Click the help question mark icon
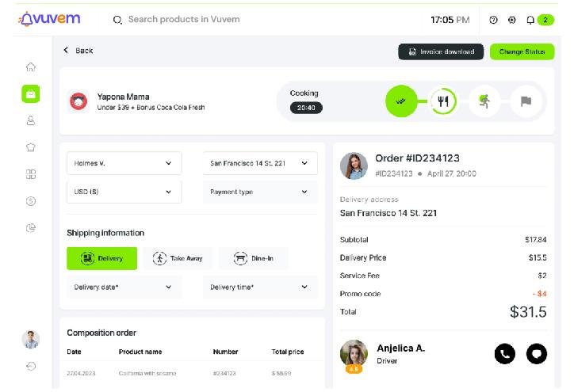This screenshot has width=574, height=392. (x=493, y=20)
